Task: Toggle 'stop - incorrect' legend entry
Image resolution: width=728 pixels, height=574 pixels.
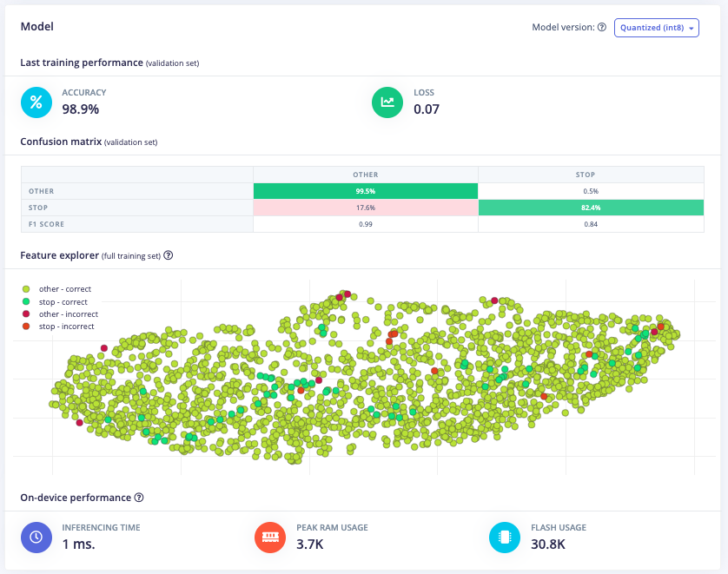Action: coord(58,327)
